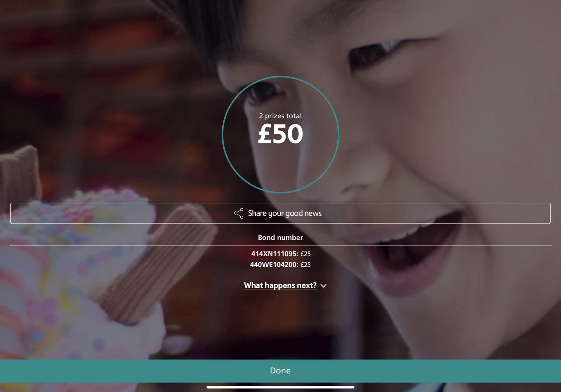Click the 'Bond number' heading
The height and width of the screenshot is (392, 561).
coord(280,237)
